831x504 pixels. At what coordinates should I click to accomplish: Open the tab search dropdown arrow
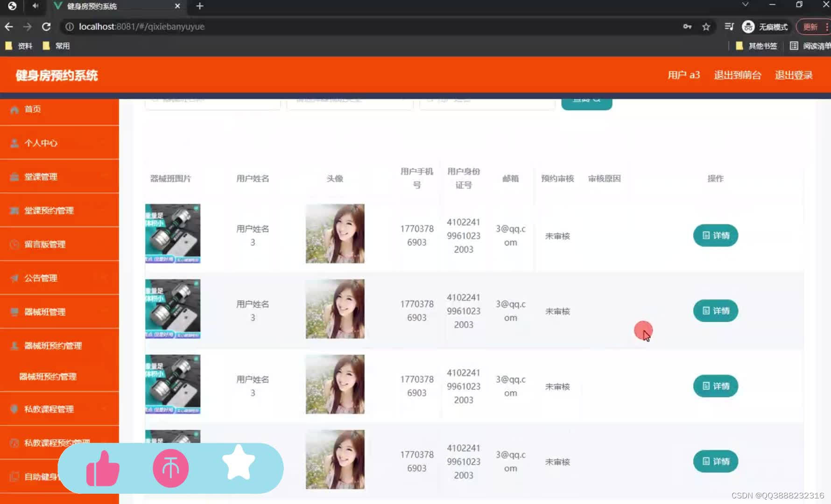coord(745,5)
